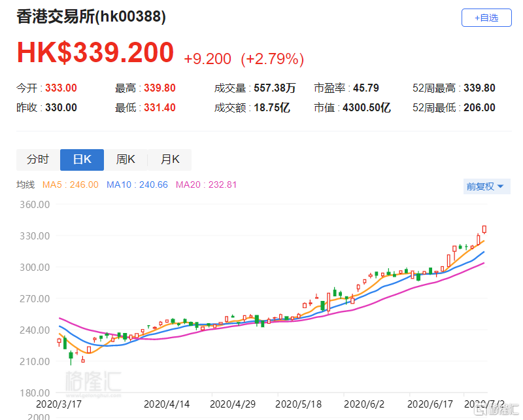
Task: Click the latest candlestick near 339 price
Action: 484,230
